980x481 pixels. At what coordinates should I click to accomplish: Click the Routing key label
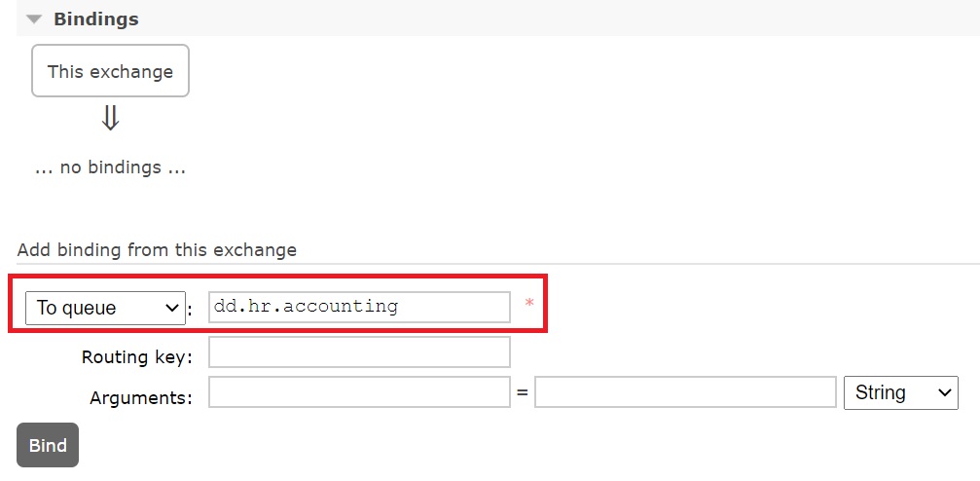[x=137, y=357]
